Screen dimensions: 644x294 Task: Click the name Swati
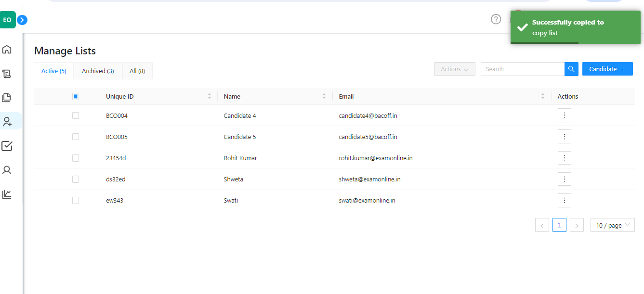231,200
